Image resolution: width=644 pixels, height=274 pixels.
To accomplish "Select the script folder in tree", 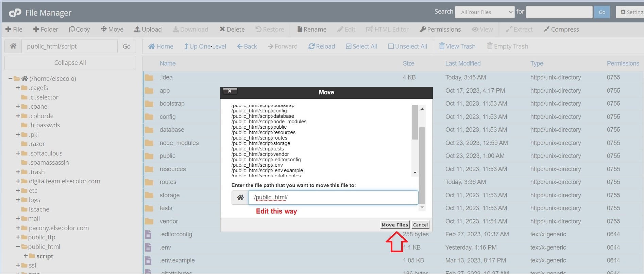I will pyautogui.click(x=45, y=256).
